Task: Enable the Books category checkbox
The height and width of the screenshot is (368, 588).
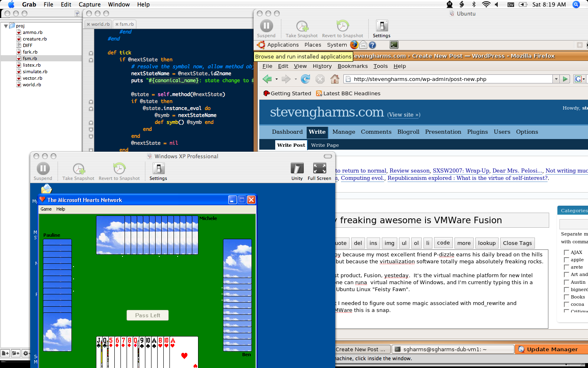Action: 566,297
